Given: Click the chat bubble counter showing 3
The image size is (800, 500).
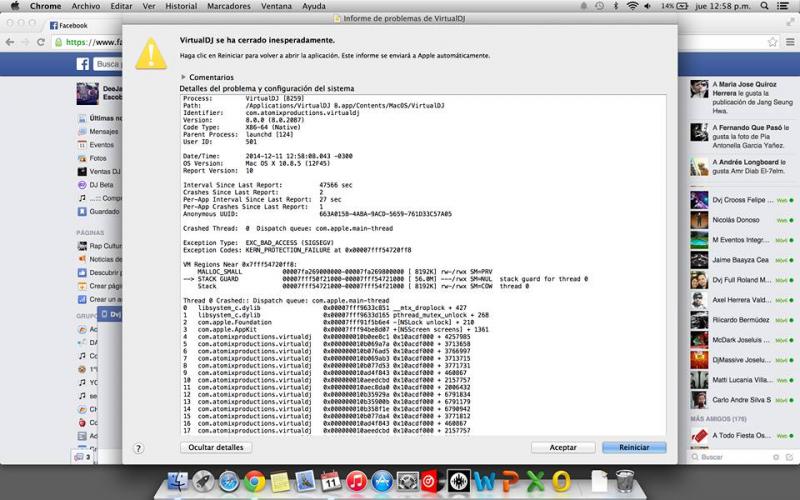Looking at the screenshot, I should (82, 457).
